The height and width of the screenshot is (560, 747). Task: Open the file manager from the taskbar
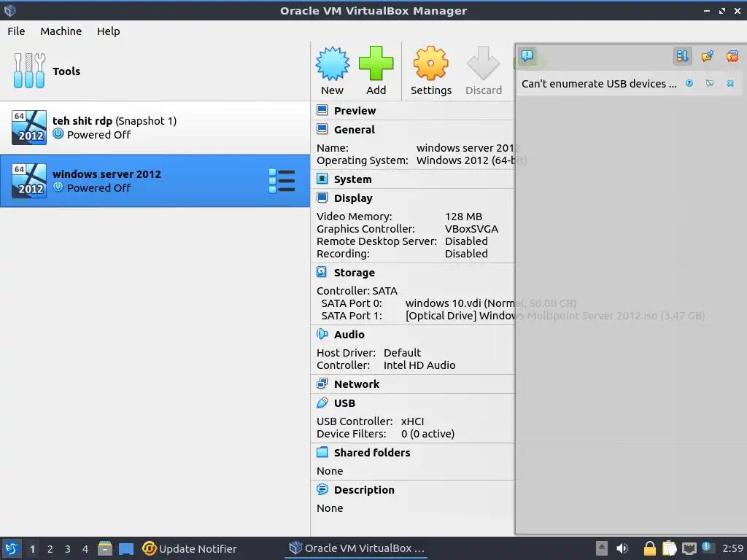[105, 548]
